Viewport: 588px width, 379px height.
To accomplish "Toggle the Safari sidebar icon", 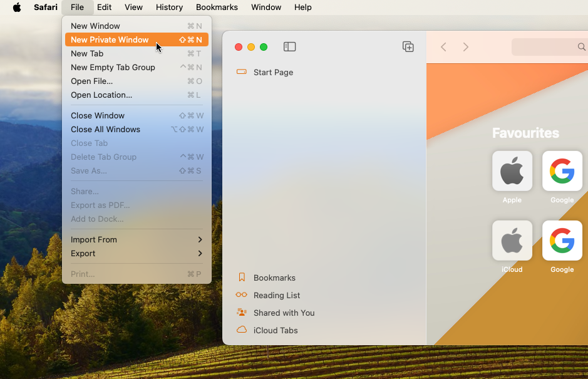I will 289,46.
